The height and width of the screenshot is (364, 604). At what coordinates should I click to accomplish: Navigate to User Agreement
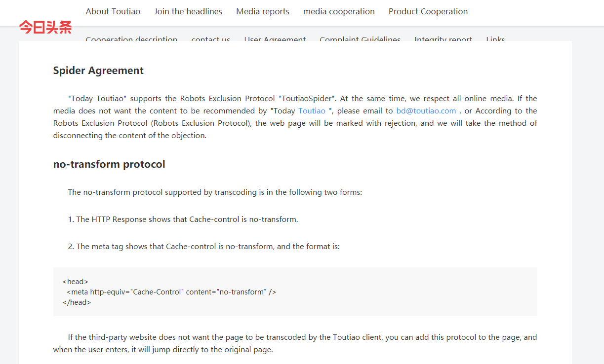pyautogui.click(x=275, y=38)
